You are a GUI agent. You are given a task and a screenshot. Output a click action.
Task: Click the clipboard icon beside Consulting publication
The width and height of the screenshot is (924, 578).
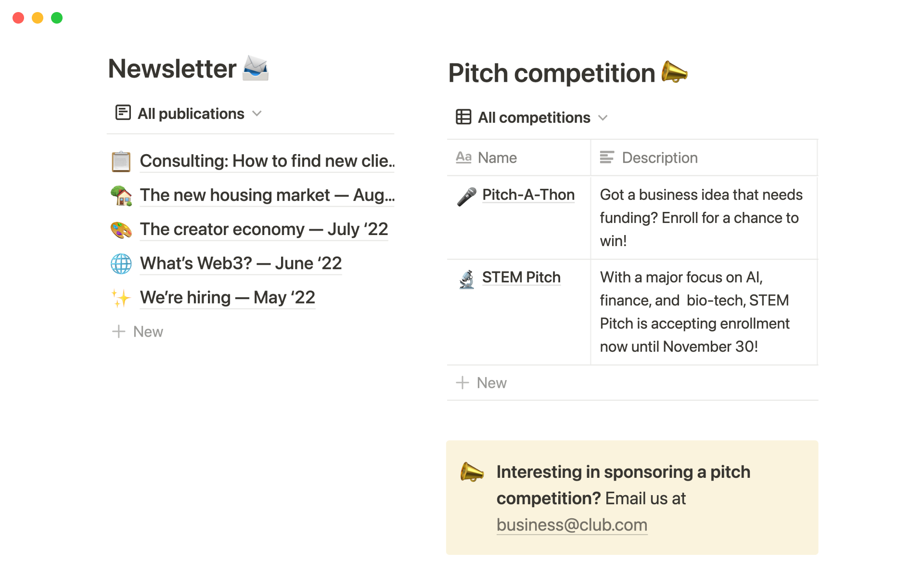click(121, 161)
